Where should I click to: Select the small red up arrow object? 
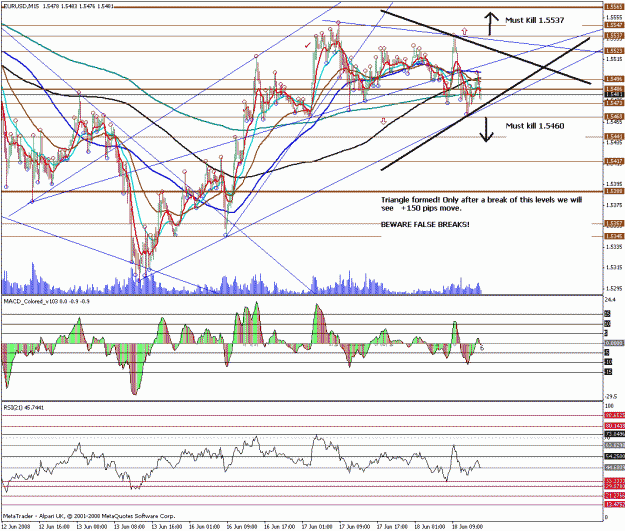click(x=464, y=31)
